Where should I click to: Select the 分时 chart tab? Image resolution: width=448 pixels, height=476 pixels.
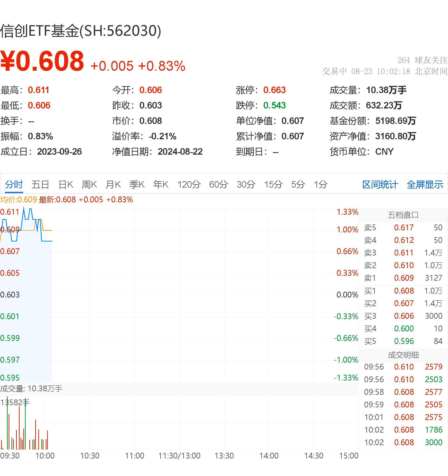click(14, 184)
